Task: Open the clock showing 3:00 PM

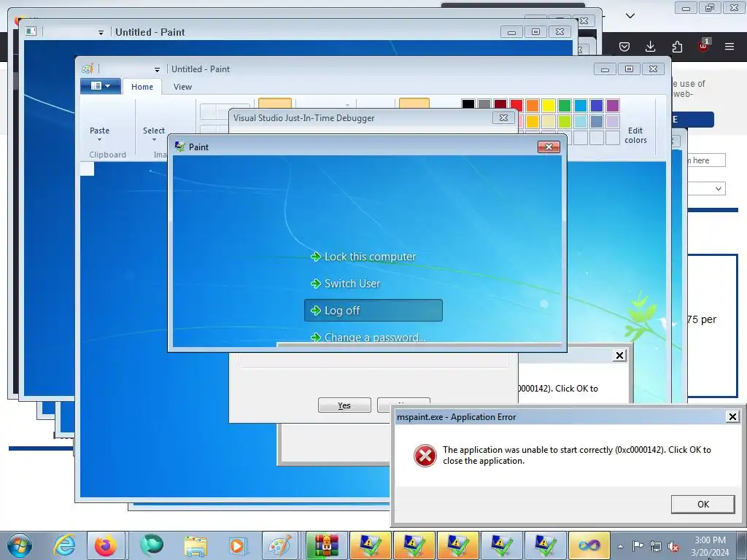Action: [x=710, y=546]
